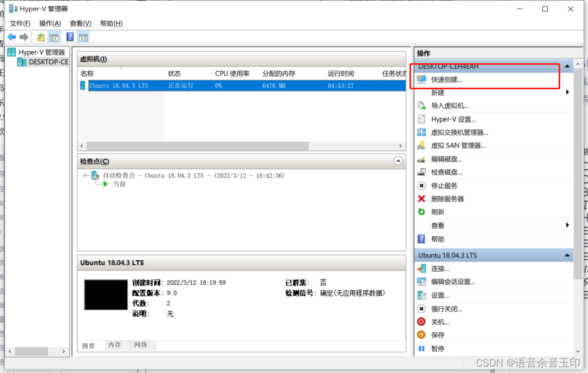Viewport: 588px width, 373px height.
Task: Click the VM list horizontal scrollbar thumb
Action: pos(198,146)
